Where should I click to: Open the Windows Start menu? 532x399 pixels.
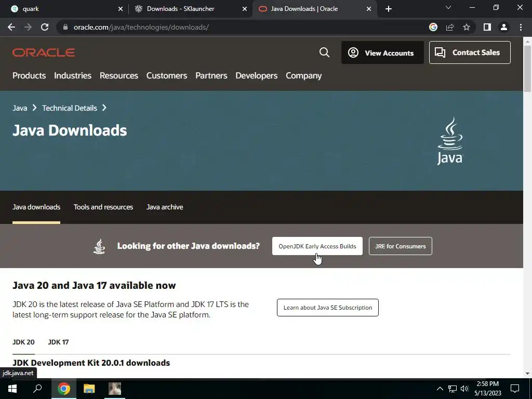click(x=12, y=389)
